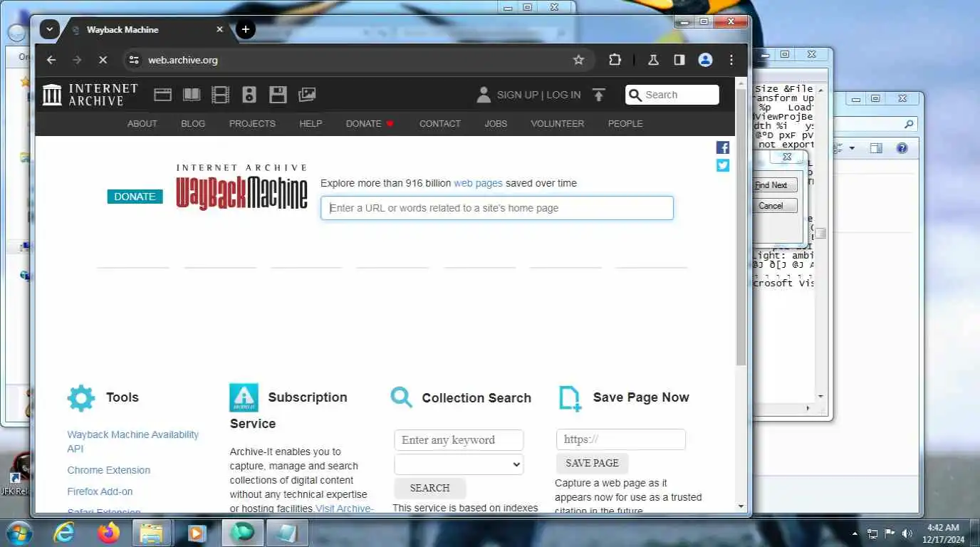This screenshot has height=547, width=980.
Task: Focus the Internet Archive Search box
Action: [672, 95]
